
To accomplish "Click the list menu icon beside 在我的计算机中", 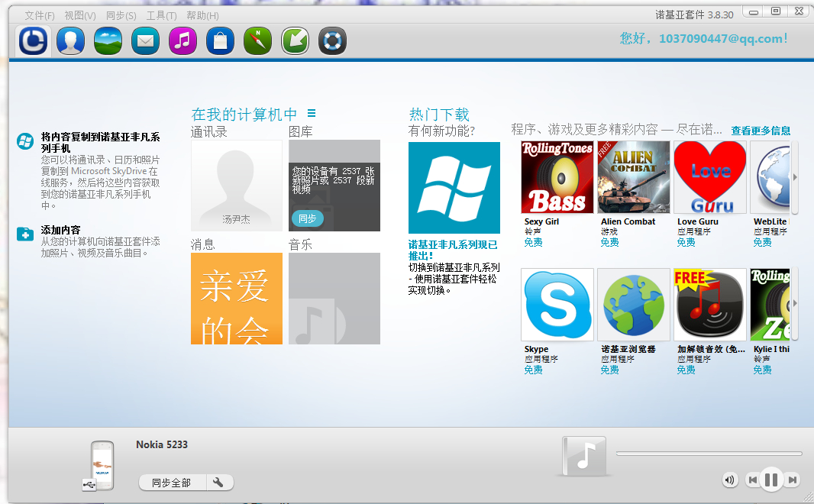I will tap(312, 112).
